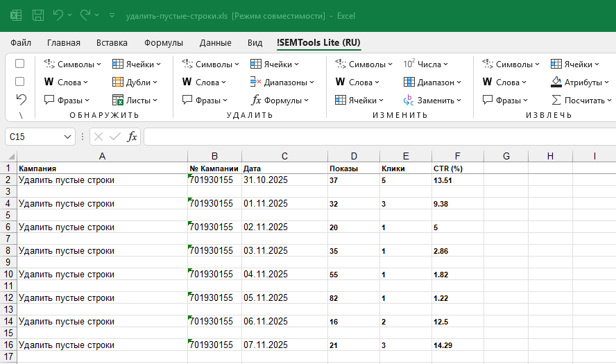Select column D header
The height and width of the screenshot is (364, 616).
(354, 156)
